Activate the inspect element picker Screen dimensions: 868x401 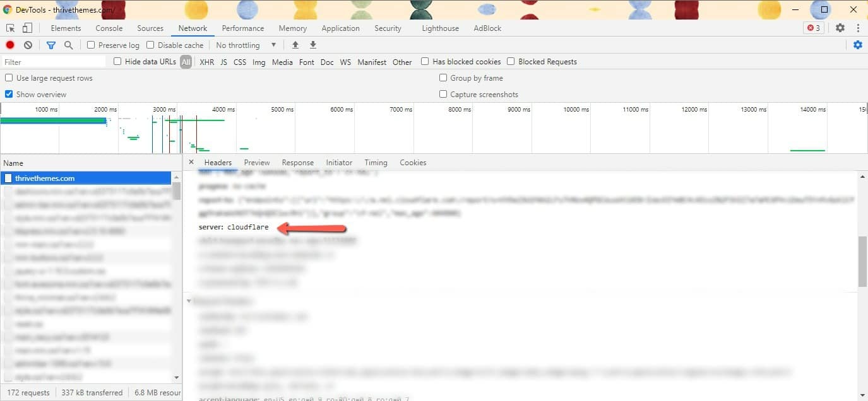pos(10,28)
